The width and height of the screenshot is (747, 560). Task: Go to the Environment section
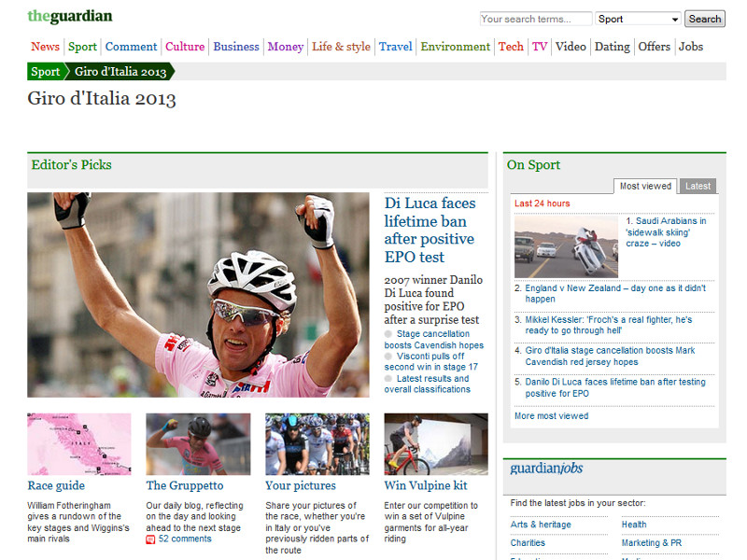[455, 47]
